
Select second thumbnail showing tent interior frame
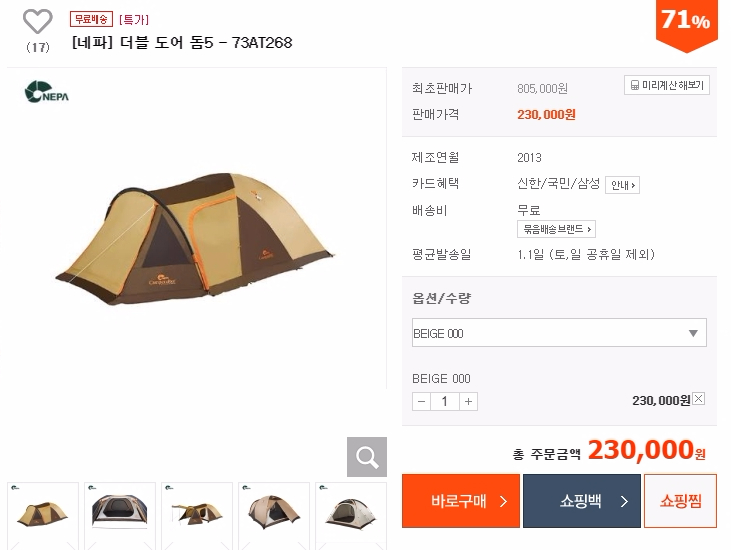[120, 517]
